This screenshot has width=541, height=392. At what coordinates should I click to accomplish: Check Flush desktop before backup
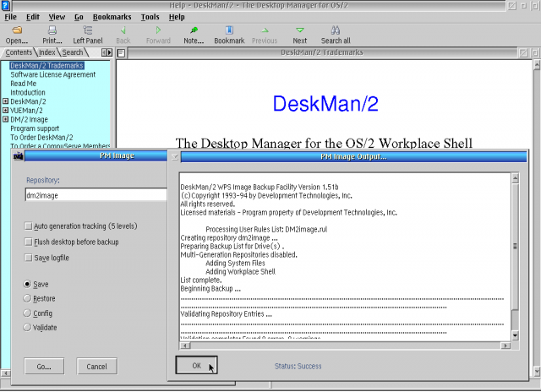(28, 242)
